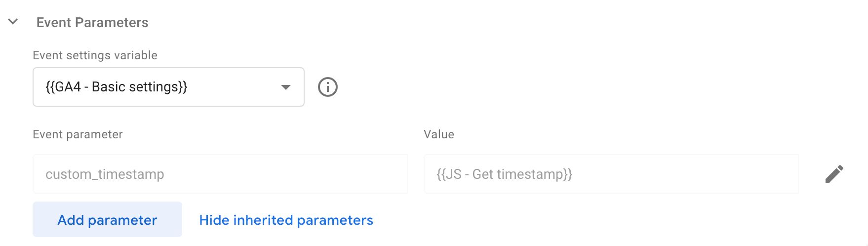Click the Value column label
This screenshot has height=246, width=868.
[x=439, y=134]
